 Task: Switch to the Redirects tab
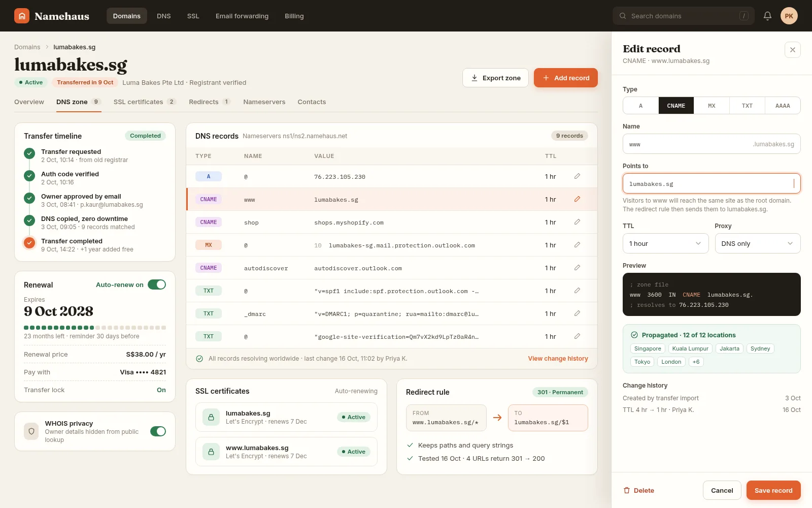click(x=210, y=102)
